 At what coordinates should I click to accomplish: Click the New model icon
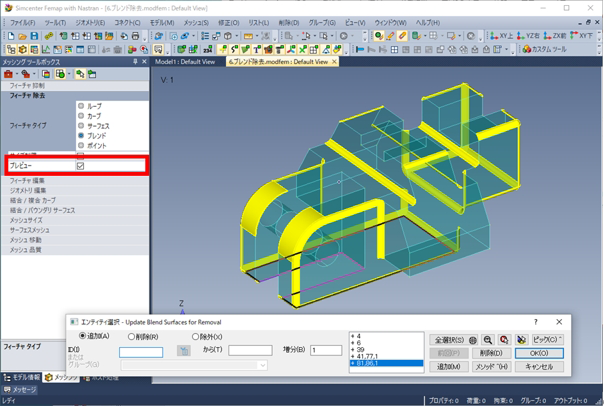coord(11,36)
